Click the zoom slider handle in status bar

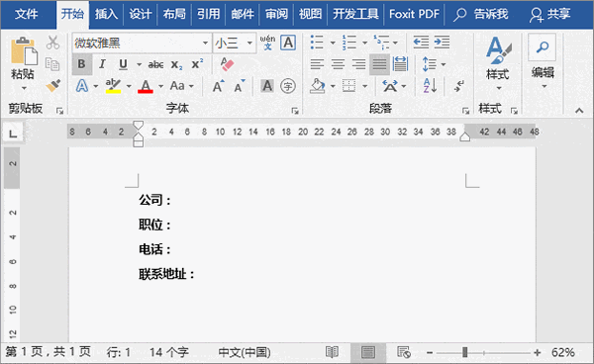point(465,353)
